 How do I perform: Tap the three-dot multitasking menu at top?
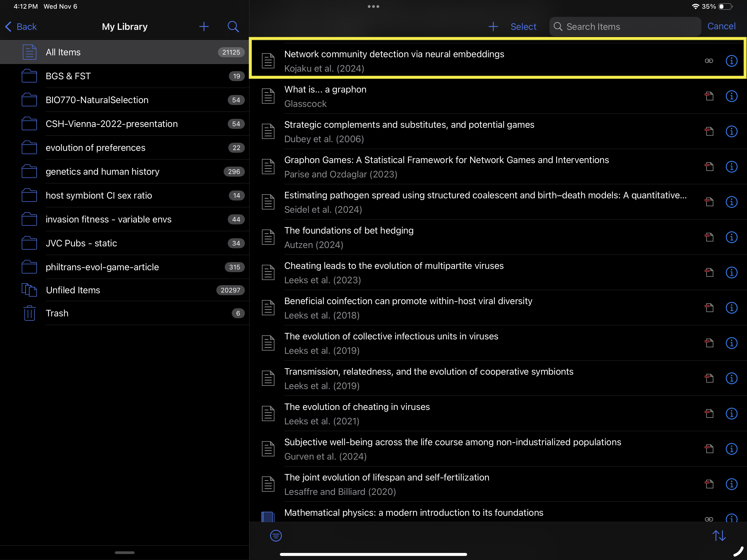(373, 7)
